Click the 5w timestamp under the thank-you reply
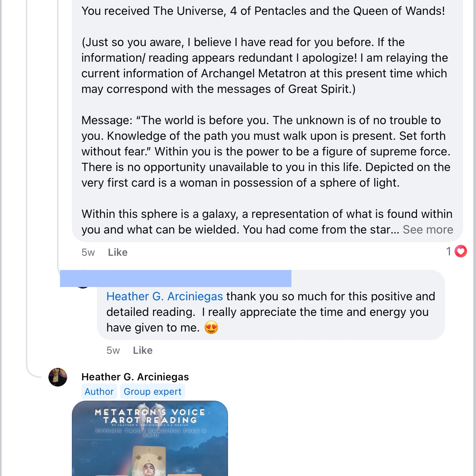The height and width of the screenshot is (476, 476). [113, 351]
